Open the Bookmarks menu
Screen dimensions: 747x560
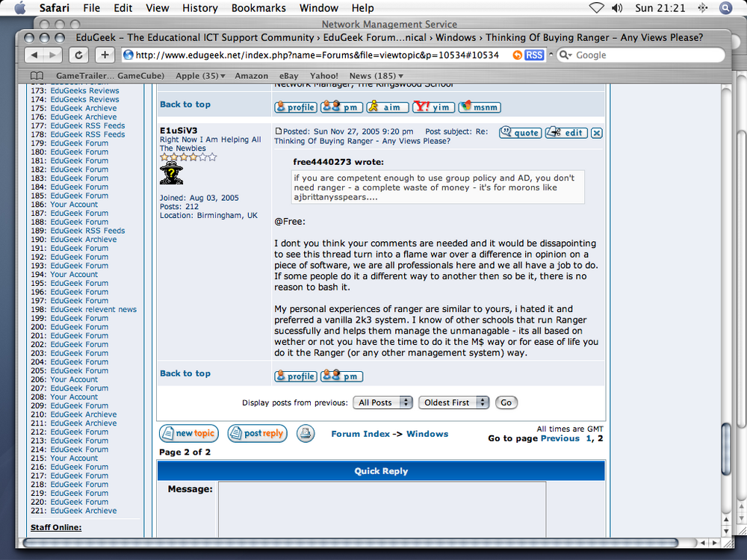pos(258,8)
